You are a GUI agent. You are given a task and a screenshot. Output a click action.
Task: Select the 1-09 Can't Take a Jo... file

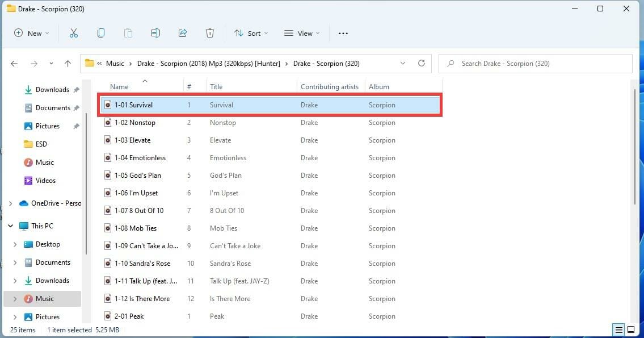pyautogui.click(x=270, y=246)
